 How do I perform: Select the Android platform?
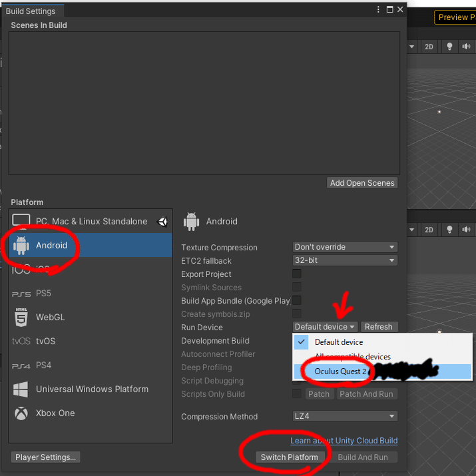(91, 245)
